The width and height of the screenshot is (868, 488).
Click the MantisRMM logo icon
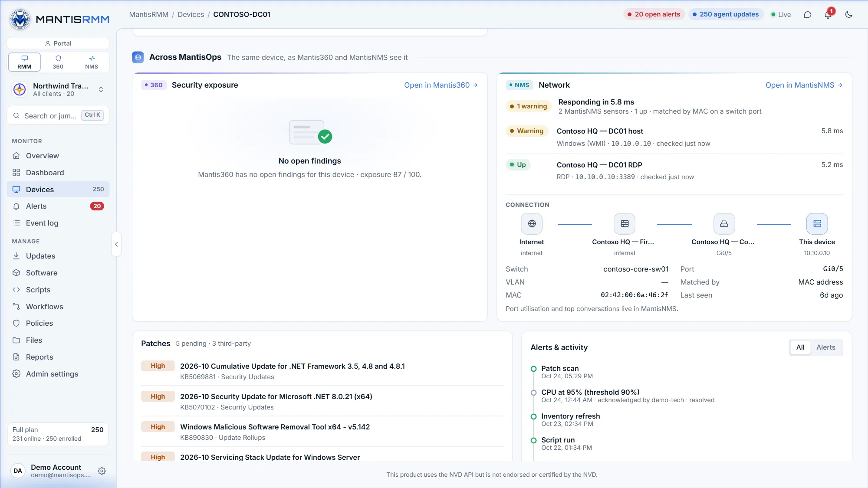tap(20, 19)
